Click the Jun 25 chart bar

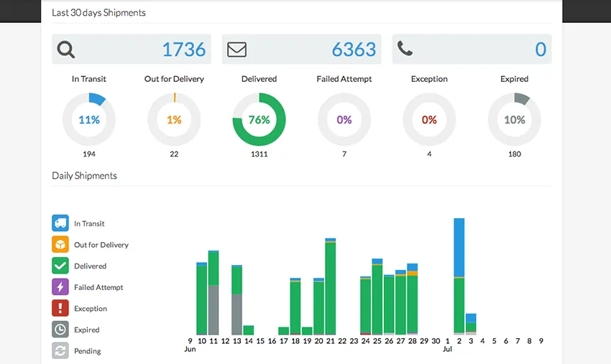[377, 297]
